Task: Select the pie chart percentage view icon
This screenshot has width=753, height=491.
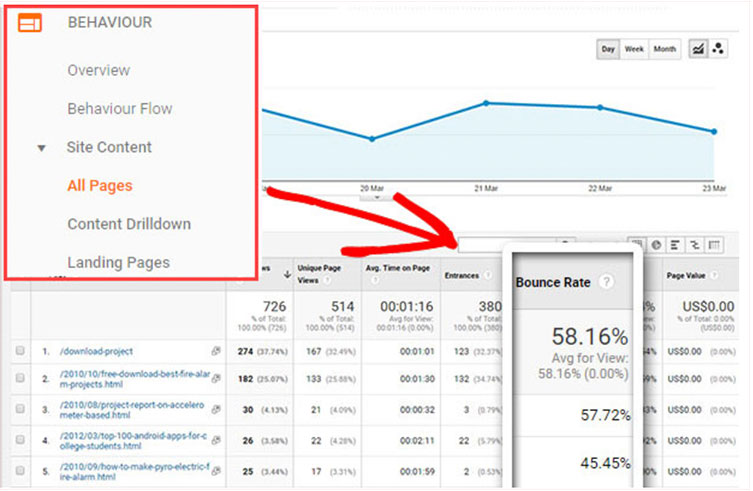Action: [x=656, y=245]
